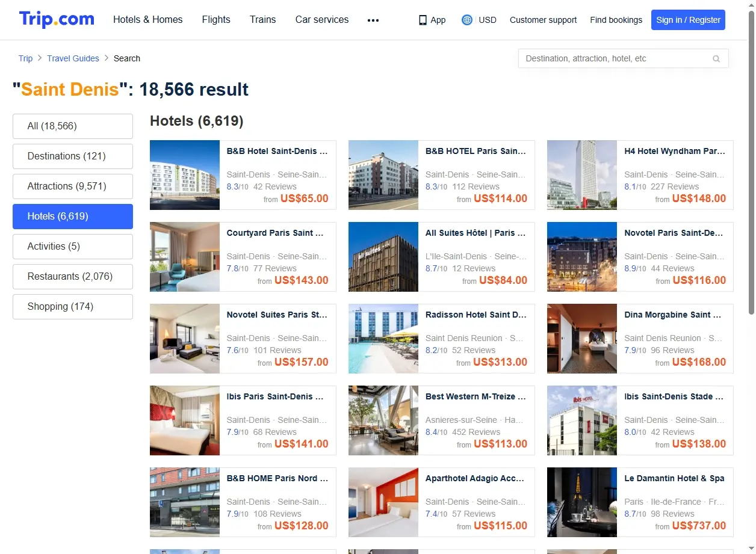Click the search magnifier icon
The height and width of the screenshot is (554, 756).
click(716, 58)
